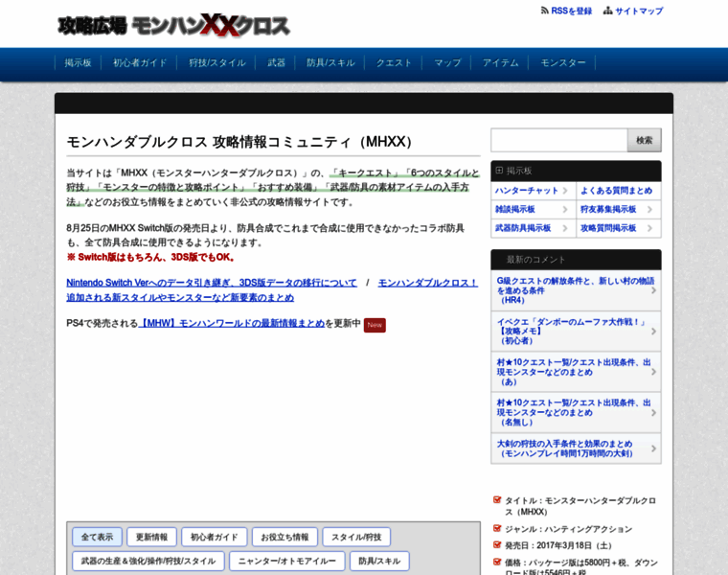Open the RSSを登録 link
This screenshot has height=575, width=728.
(571, 11)
